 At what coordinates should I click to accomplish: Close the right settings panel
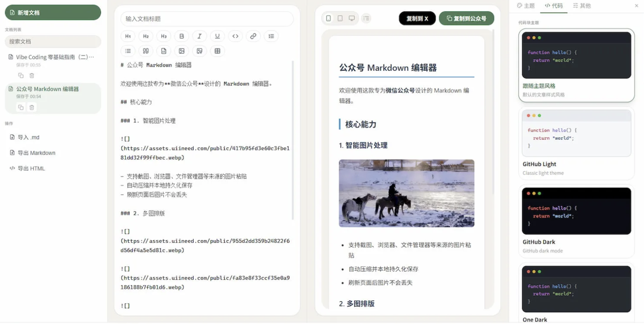point(636,6)
